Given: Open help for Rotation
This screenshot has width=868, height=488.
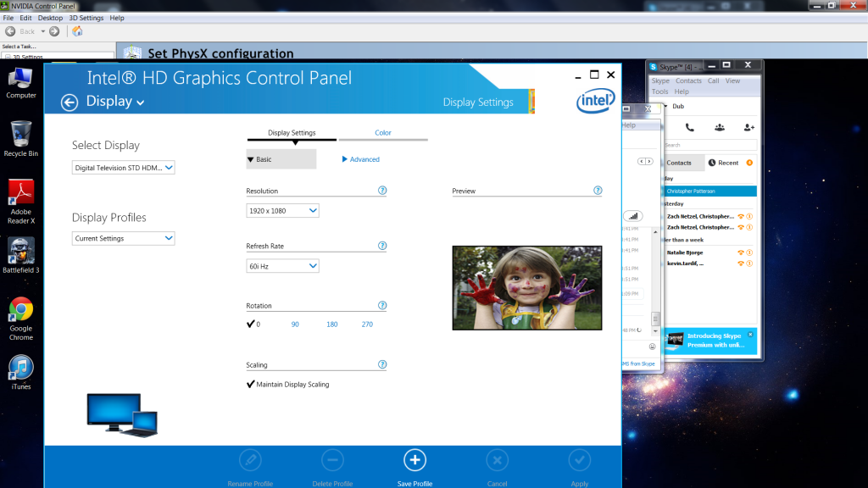Looking at the screenshot, I should (x=382, y=305).
